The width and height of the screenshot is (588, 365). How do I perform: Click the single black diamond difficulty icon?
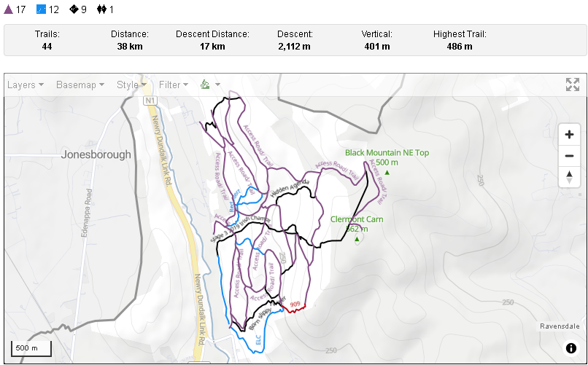tap(74, 10)
